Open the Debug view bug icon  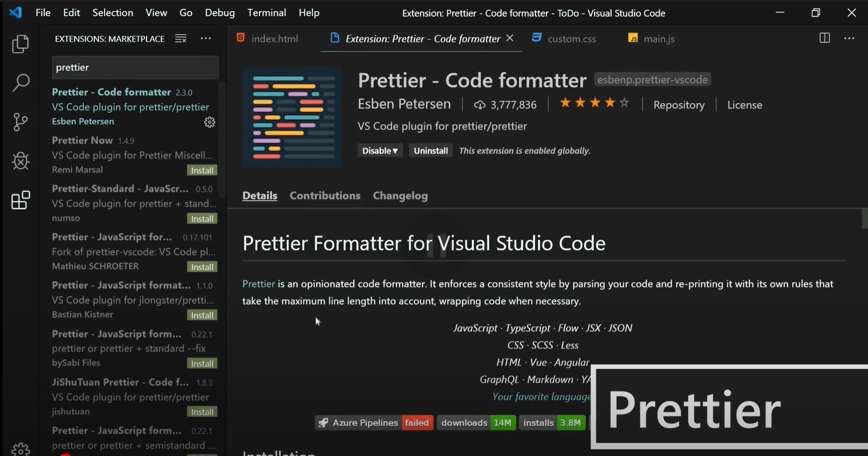(x=20, y=161)
